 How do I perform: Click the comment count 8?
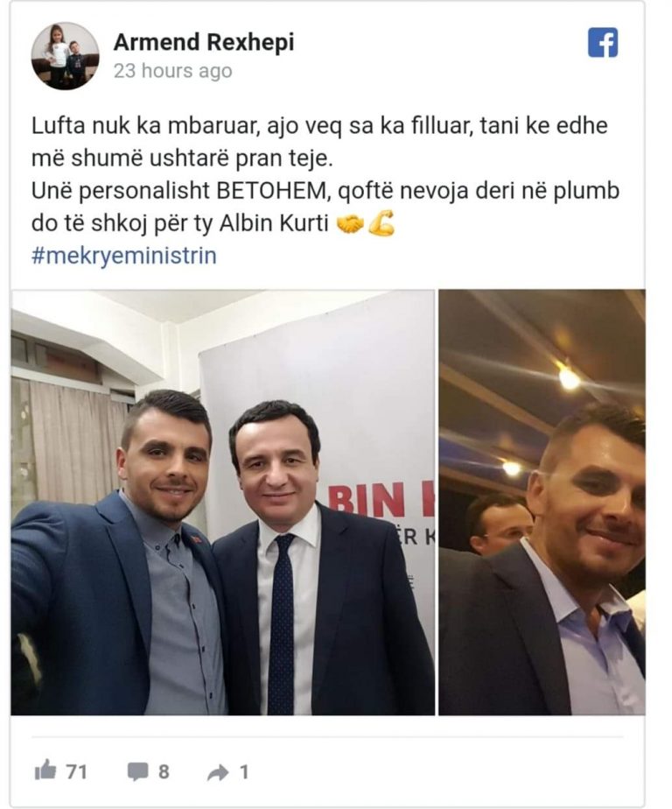pyautogui.click(x=164, y=772)
